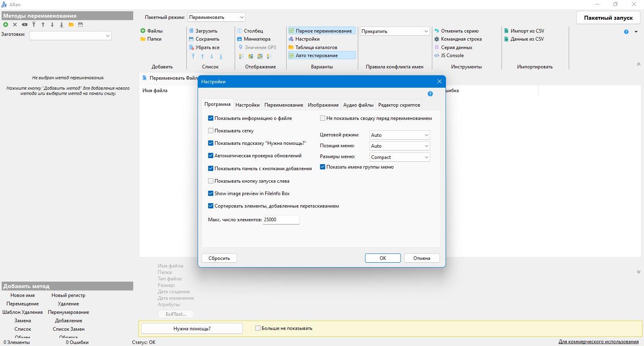Click Отменить серию undo tool
644x346 pixels.
pyautogui.click(x=456, y=31)
